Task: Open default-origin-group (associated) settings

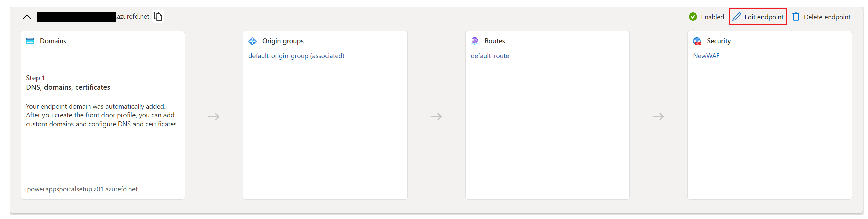Action: click(296, 56)
